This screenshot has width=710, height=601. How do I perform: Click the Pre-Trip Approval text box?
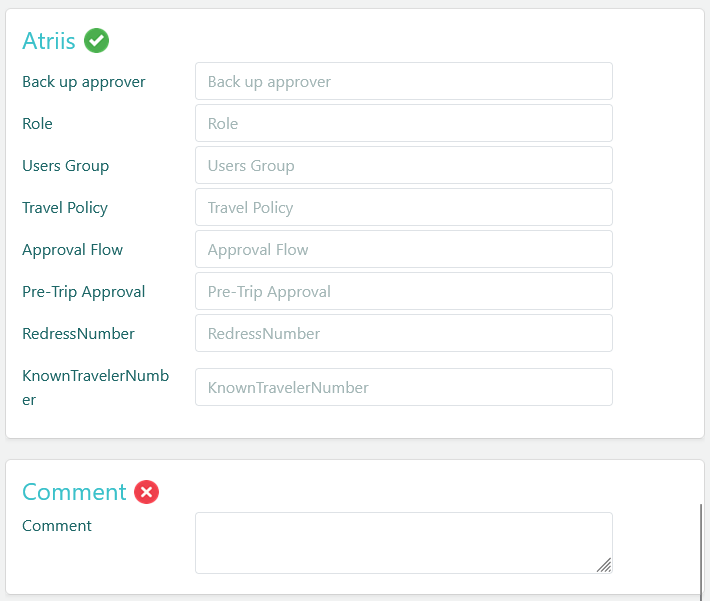403,291
